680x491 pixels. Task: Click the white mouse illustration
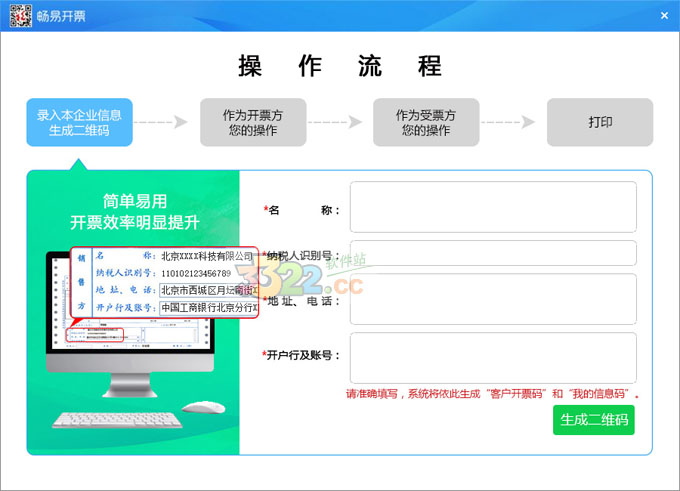click(204, 406)
